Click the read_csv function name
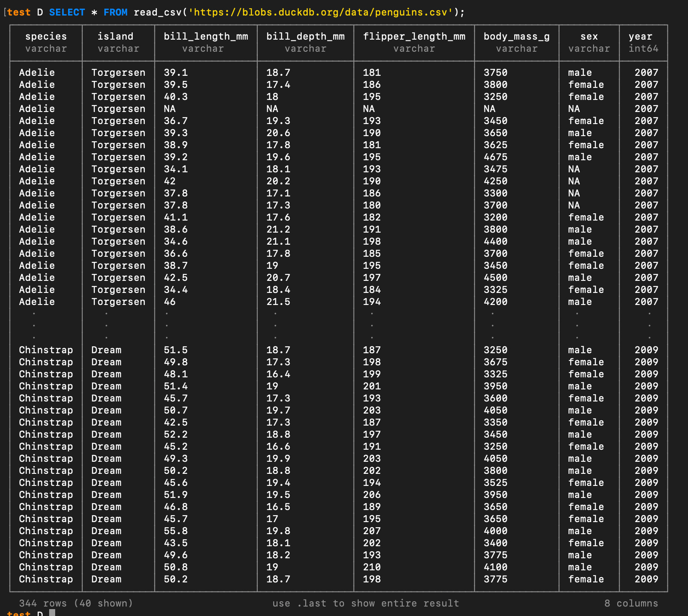 [x=158, y=12]
